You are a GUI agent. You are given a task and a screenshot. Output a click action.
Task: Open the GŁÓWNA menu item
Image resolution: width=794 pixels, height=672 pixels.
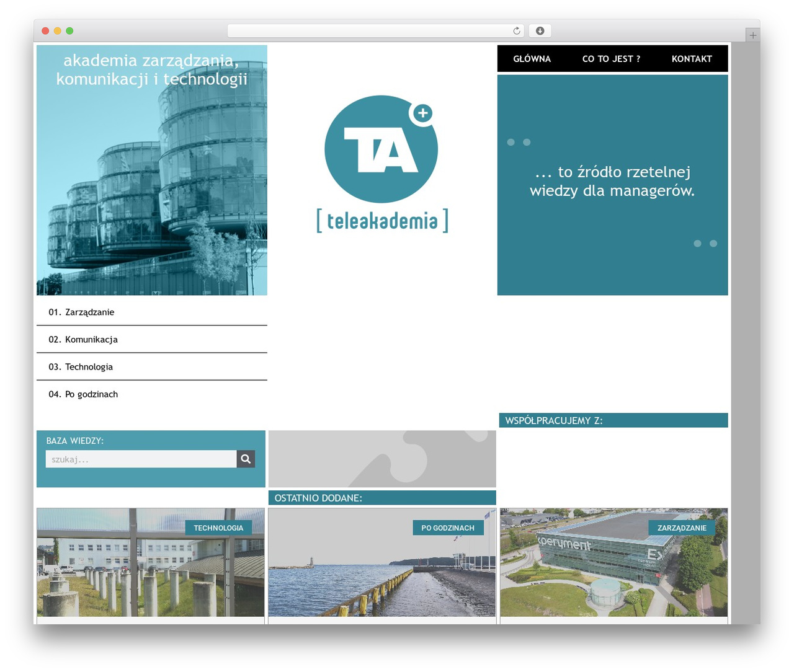pyautogui.click(x=532, y=59)
